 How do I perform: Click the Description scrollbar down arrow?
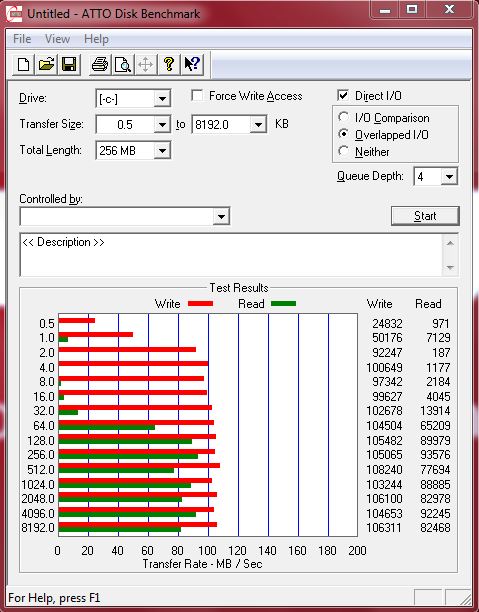click(x=450, y=267)
